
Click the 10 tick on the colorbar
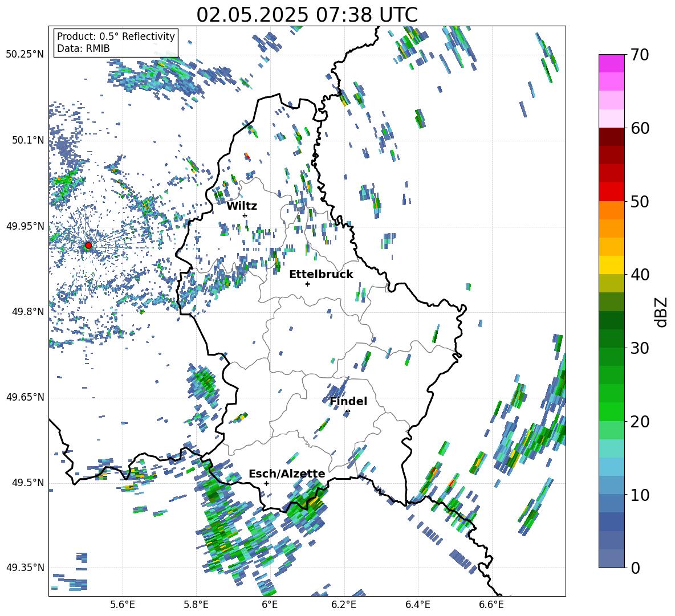640,495
